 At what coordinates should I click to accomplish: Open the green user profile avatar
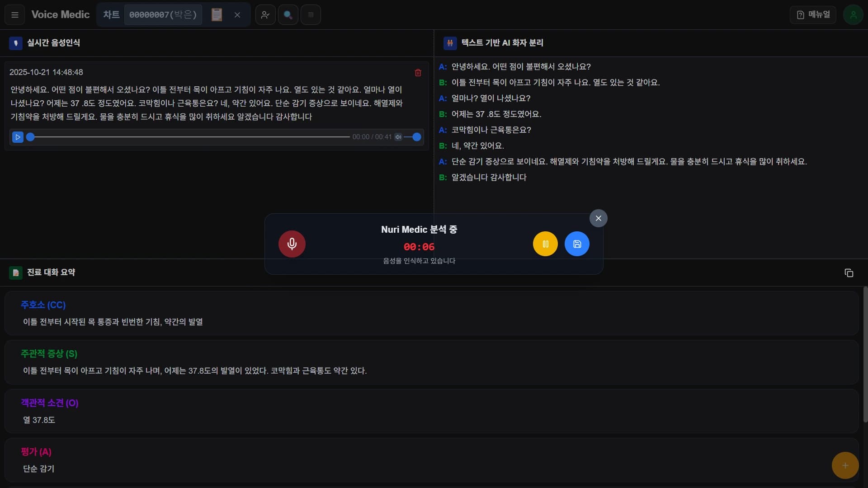[853, 15]
